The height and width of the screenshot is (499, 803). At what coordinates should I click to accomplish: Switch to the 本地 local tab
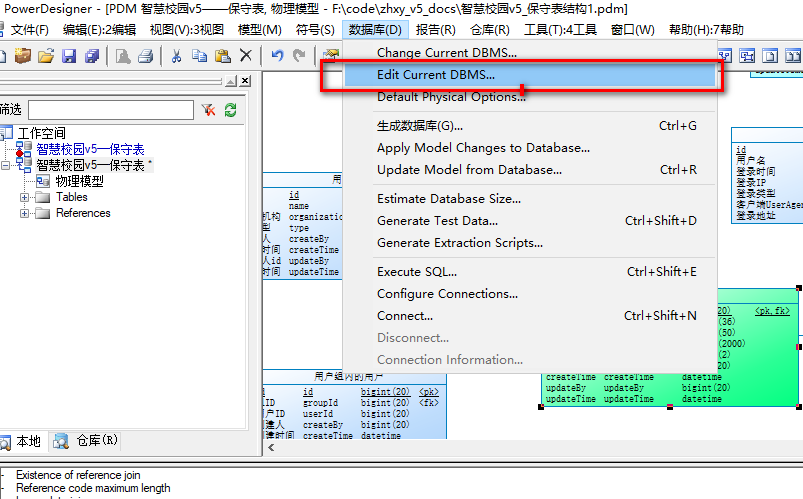[x=22, y=441]
